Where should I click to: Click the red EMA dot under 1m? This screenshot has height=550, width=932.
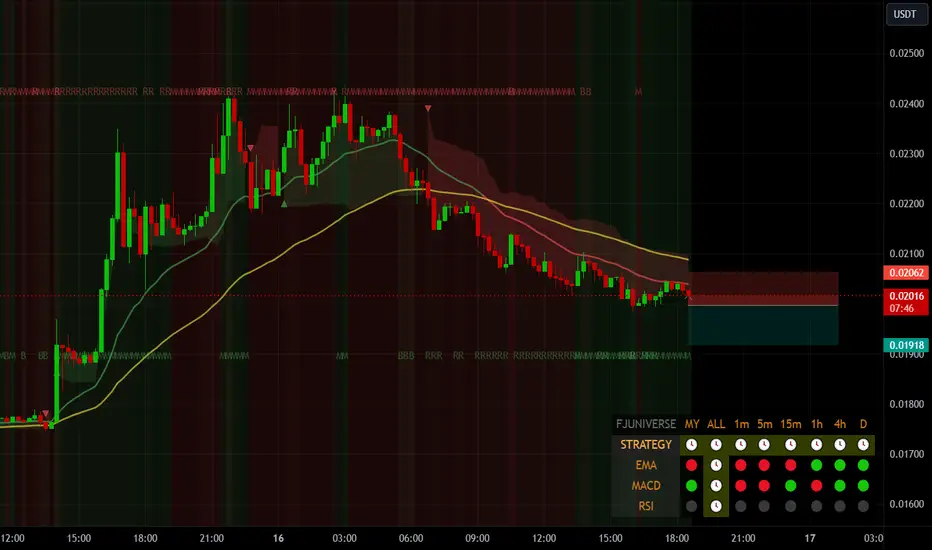tap(741, 465)
